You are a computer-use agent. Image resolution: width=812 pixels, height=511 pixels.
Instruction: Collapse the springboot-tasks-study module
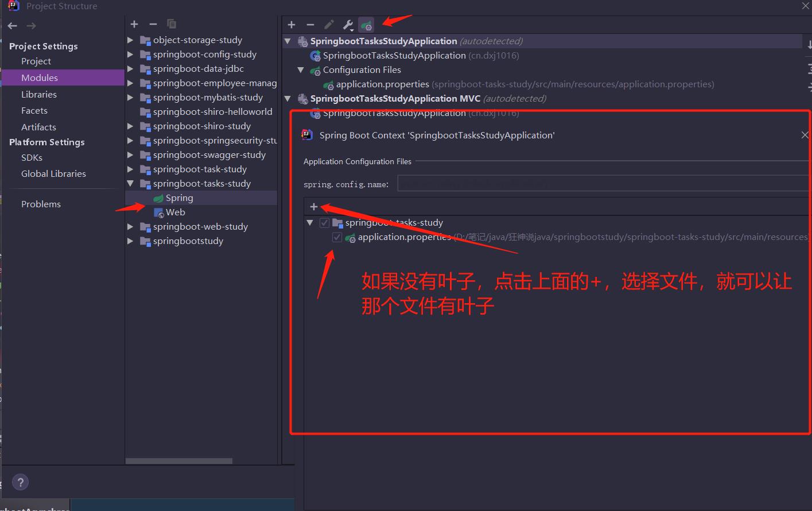click(x=130, y=184)
